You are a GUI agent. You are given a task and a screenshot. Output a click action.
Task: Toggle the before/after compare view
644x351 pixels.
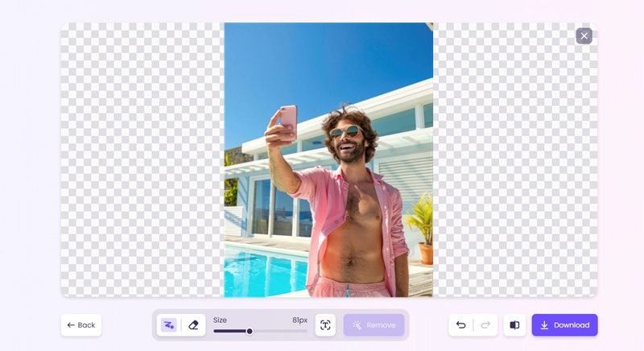point(514,325)
